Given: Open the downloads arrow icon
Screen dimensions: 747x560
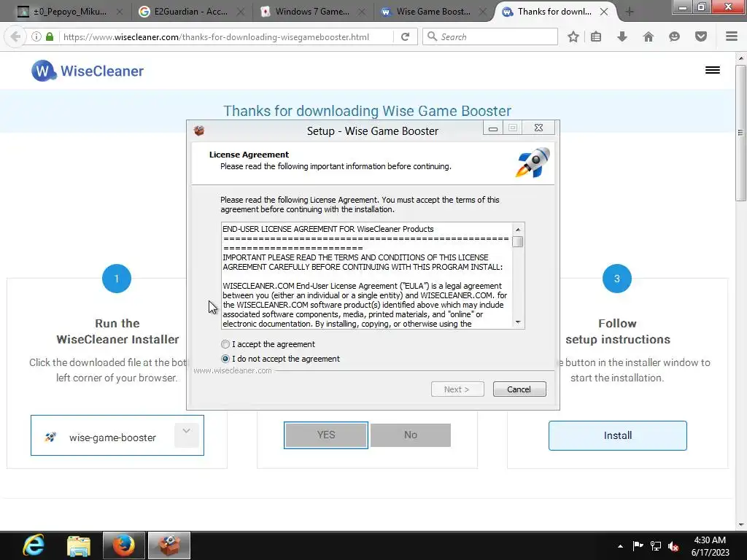Looking at the screenshot, I should [622, 36].
